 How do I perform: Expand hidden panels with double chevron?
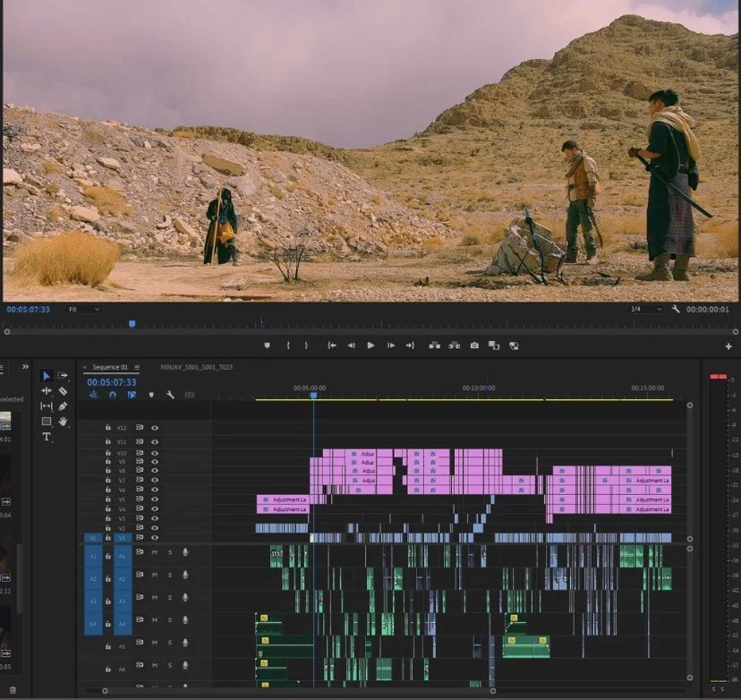(26, 367)
